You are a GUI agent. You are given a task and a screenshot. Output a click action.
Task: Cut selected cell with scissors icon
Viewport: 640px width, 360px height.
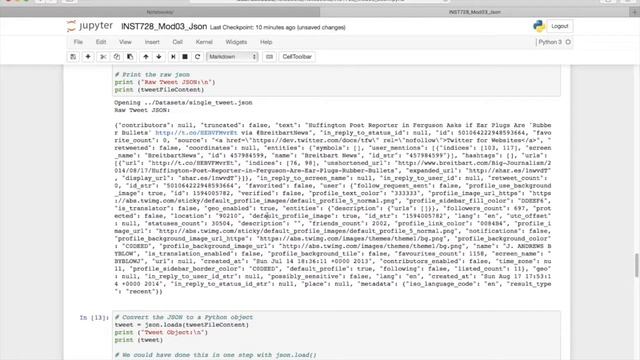coord(103,57)
